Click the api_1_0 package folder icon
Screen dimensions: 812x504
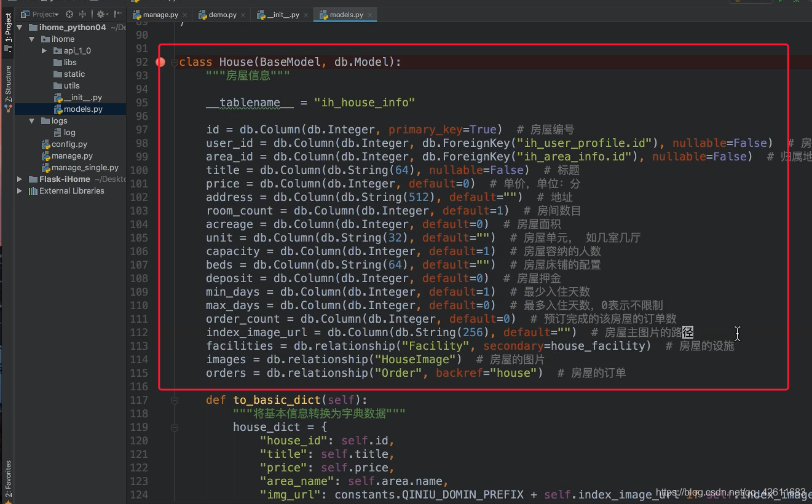pos(57,51)
